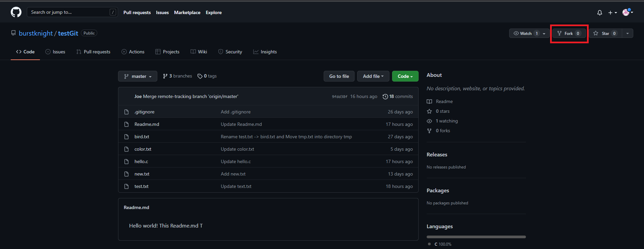Click the Readme book icon in About
The image size is (644, 249).
429,101
